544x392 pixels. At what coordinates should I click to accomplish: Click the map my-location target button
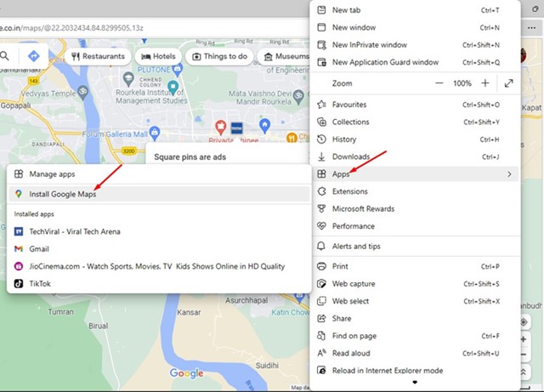coord(524,322)
